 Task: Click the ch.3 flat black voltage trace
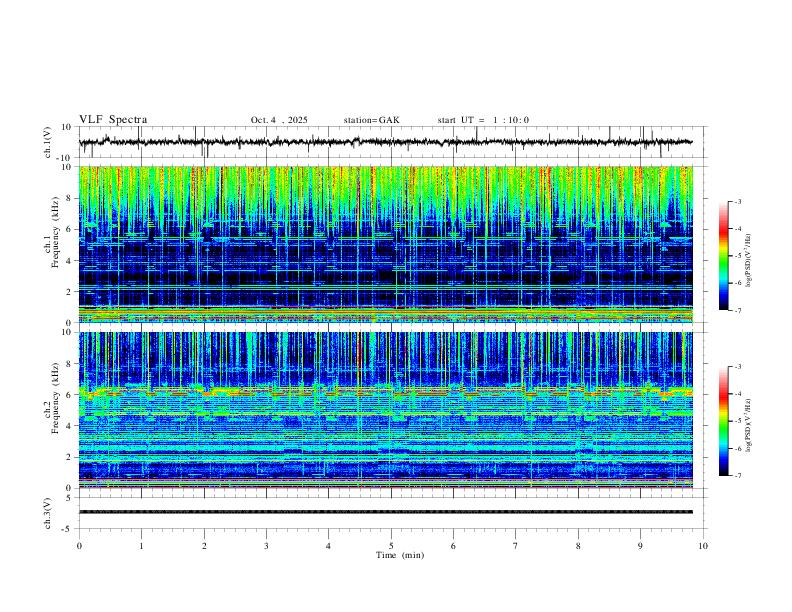(386, 512)
